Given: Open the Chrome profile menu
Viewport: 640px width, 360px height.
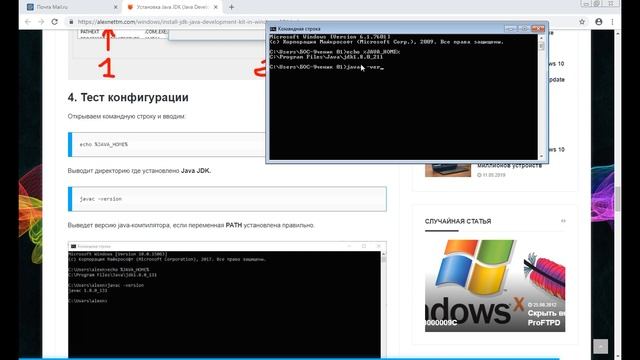Looking at the screenshot, I should tap(598, 22).
